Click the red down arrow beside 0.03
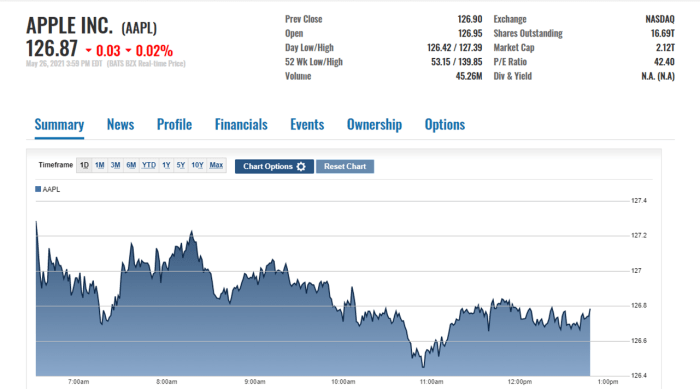 point(88,50)
